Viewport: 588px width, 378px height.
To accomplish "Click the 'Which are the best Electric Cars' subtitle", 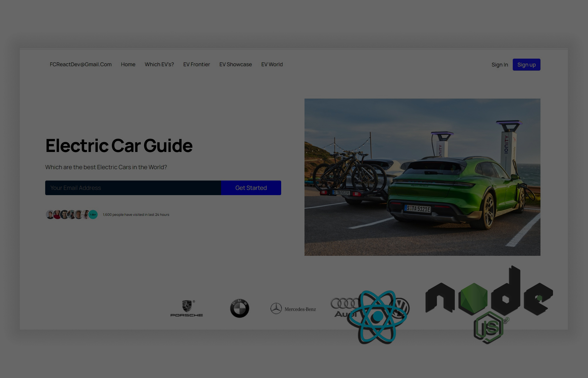I will tap(106, 167).
